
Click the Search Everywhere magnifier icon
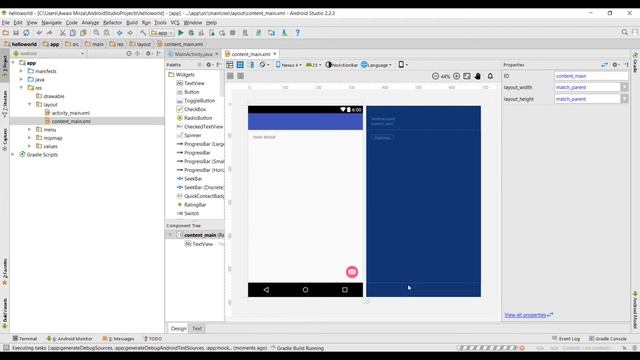pyautogui.click(x=624, y=32)
